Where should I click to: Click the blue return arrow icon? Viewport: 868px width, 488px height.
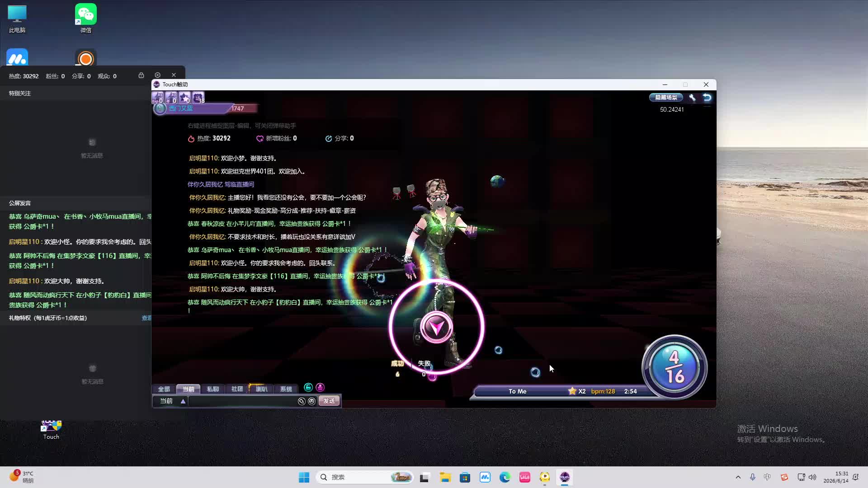tap(707, 98)
